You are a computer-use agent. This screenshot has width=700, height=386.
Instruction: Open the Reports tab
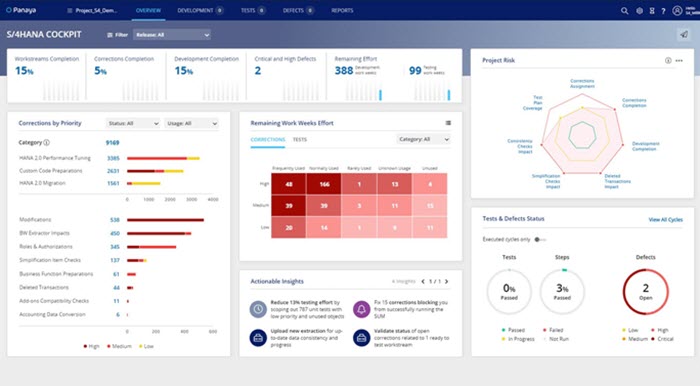point(342,11)
